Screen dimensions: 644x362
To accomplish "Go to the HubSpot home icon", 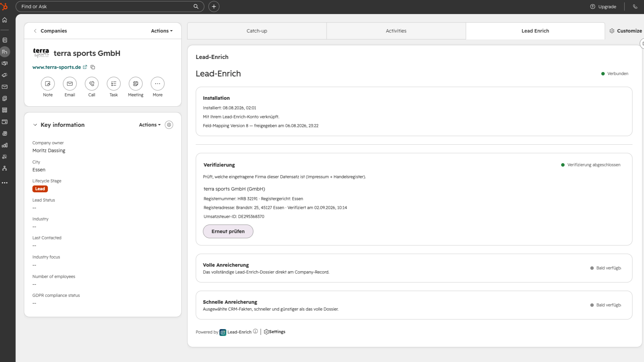I will click(x=5, y=20).
